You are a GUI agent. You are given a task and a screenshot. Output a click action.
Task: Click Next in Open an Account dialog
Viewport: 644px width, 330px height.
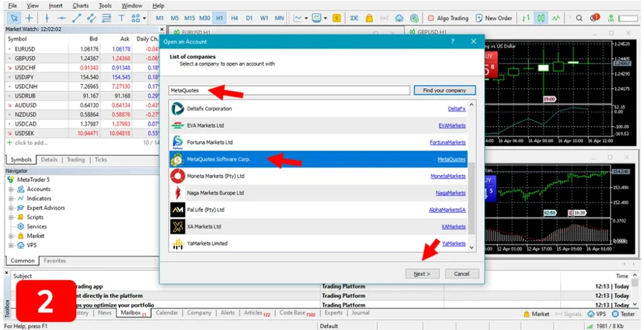[x=422, y=274]
